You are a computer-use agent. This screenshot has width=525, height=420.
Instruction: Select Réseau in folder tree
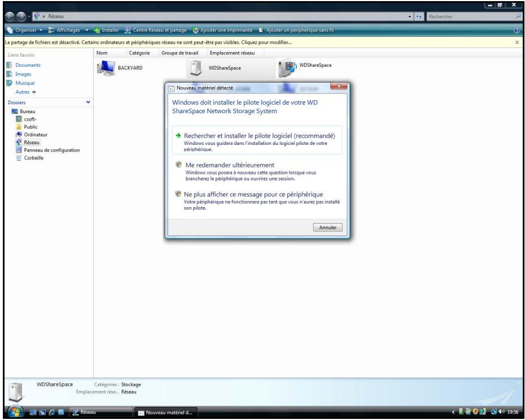tap(32, 142)
